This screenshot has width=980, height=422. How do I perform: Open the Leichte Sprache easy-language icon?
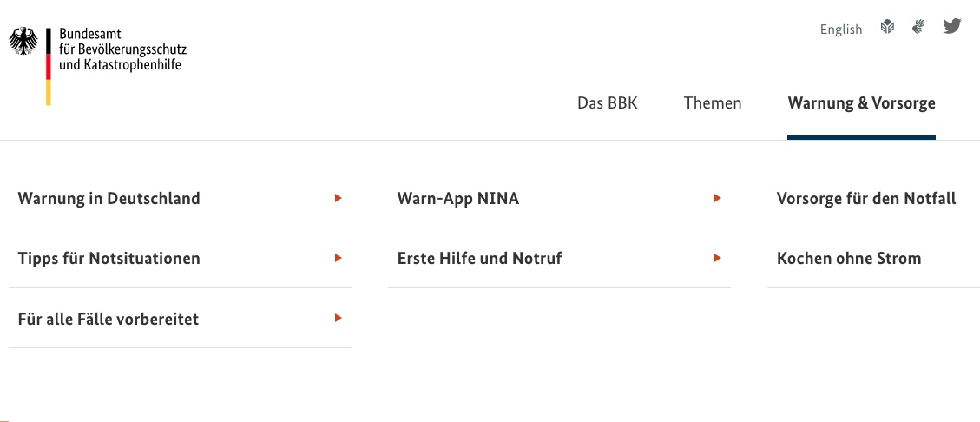[x=887, y=27]
